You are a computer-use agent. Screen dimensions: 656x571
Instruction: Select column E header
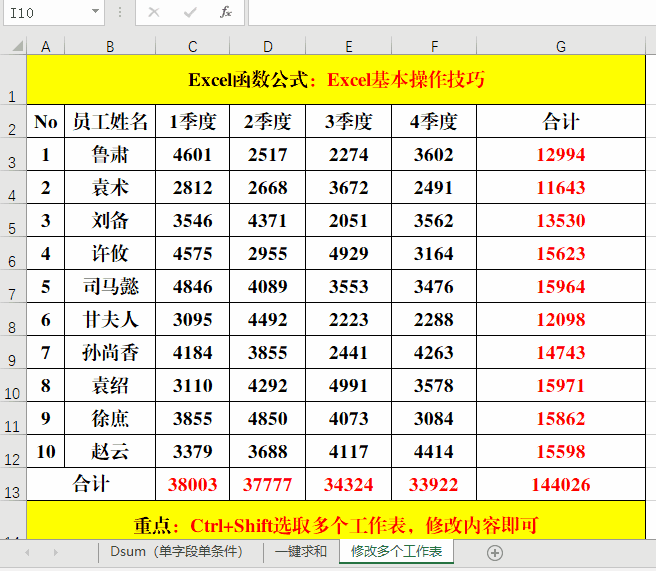[348, 46]
